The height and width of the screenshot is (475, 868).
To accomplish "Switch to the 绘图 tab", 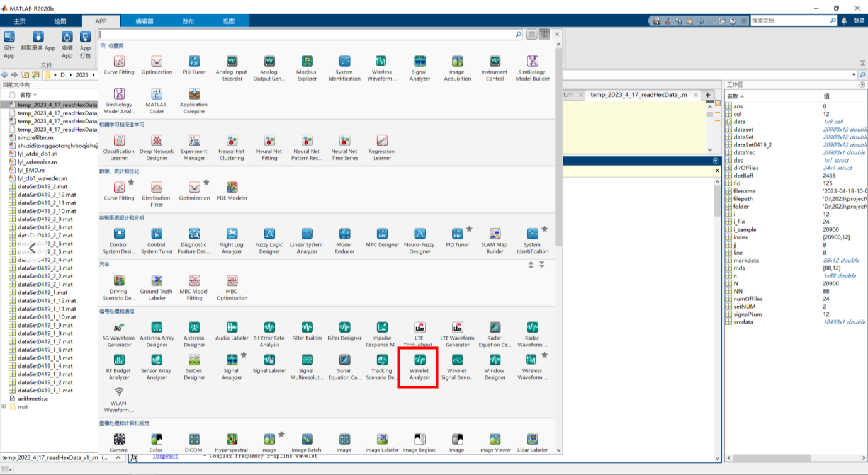I will tap(60, 21).
